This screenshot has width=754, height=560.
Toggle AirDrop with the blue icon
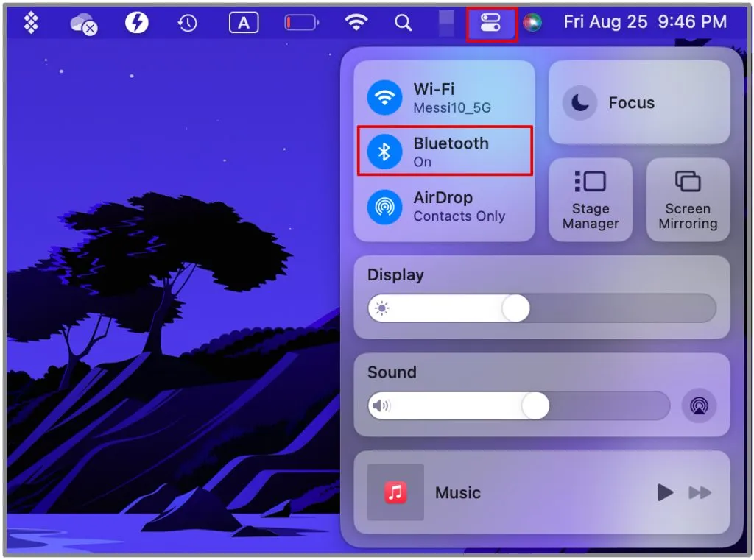384,207
